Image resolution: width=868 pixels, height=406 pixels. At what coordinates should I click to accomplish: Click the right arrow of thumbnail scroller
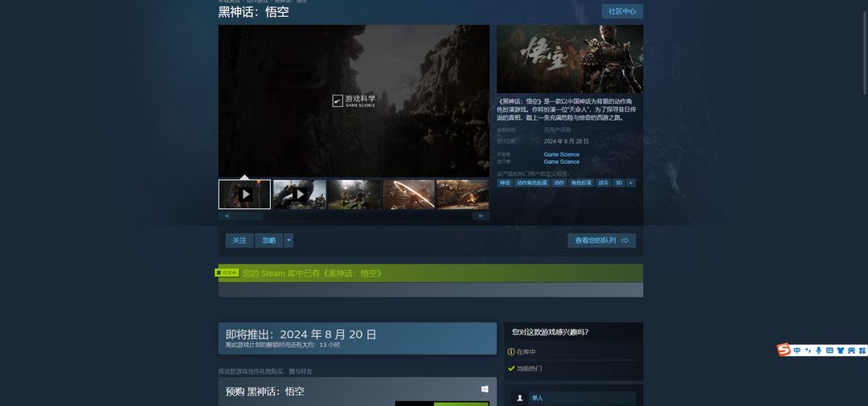(481, 216)
